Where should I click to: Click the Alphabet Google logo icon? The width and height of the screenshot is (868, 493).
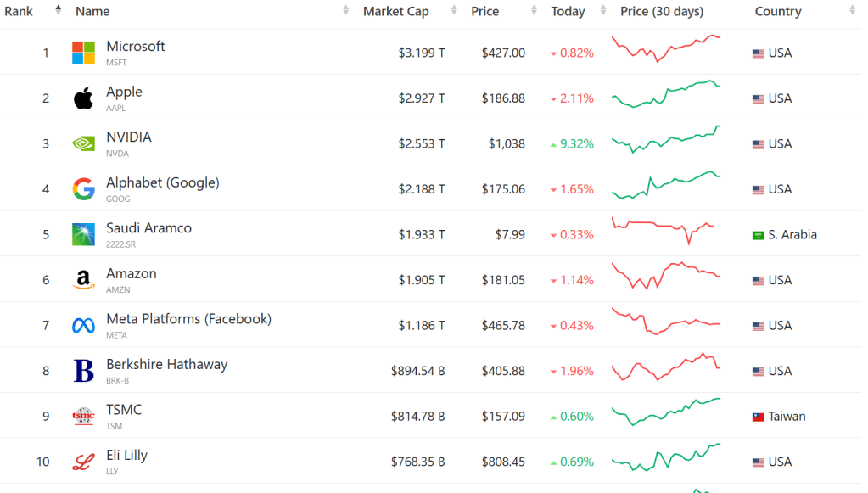83,189
